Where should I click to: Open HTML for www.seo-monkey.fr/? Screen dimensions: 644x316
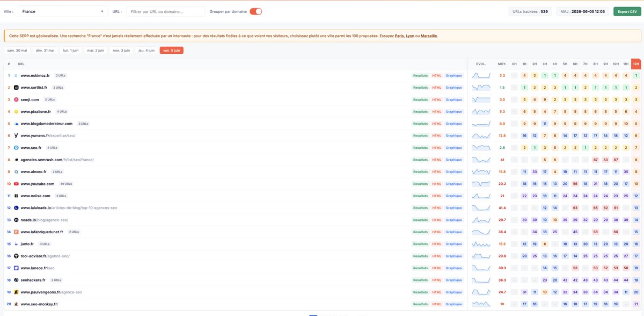(x=437, y=304)
